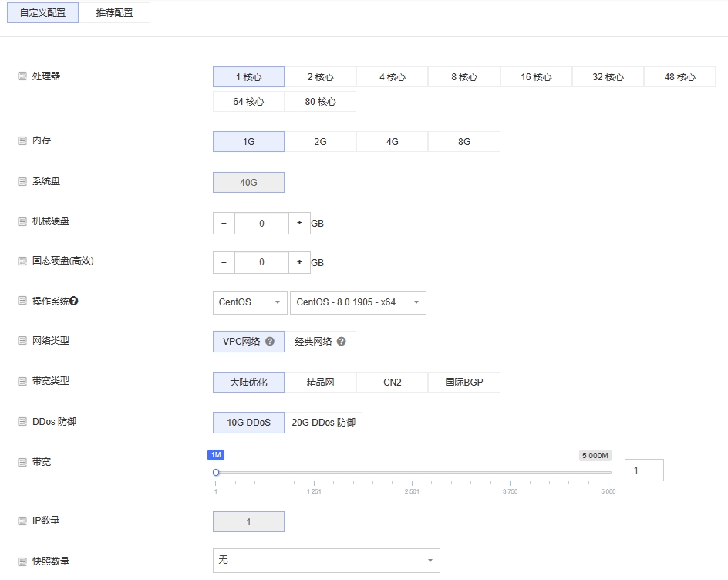This screenshot has width=728, height=580.
Task: Click plus to increase 机械硬盘 size
Action: coord(299,223)
